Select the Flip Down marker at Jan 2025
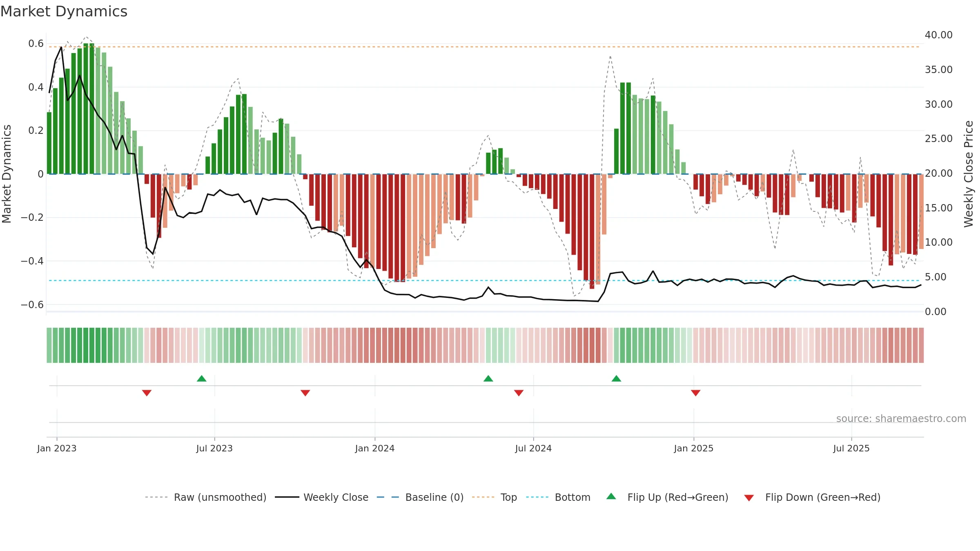 (696, 393)
